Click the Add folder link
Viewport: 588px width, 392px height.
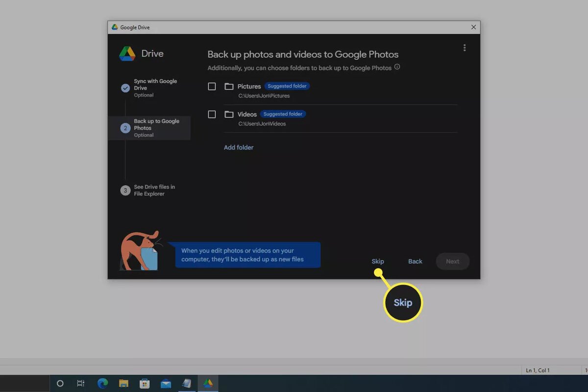(239, 147)
